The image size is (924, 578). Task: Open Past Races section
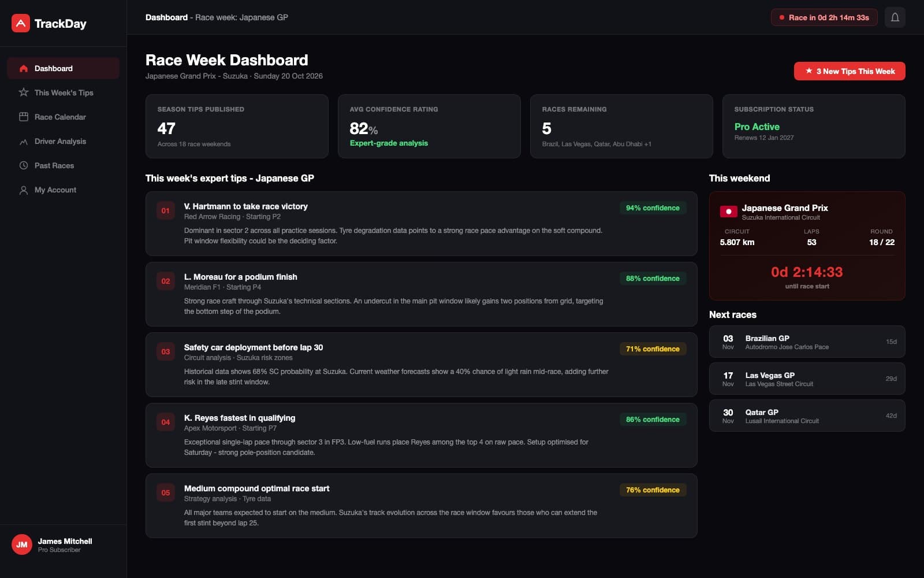[63, 165]
